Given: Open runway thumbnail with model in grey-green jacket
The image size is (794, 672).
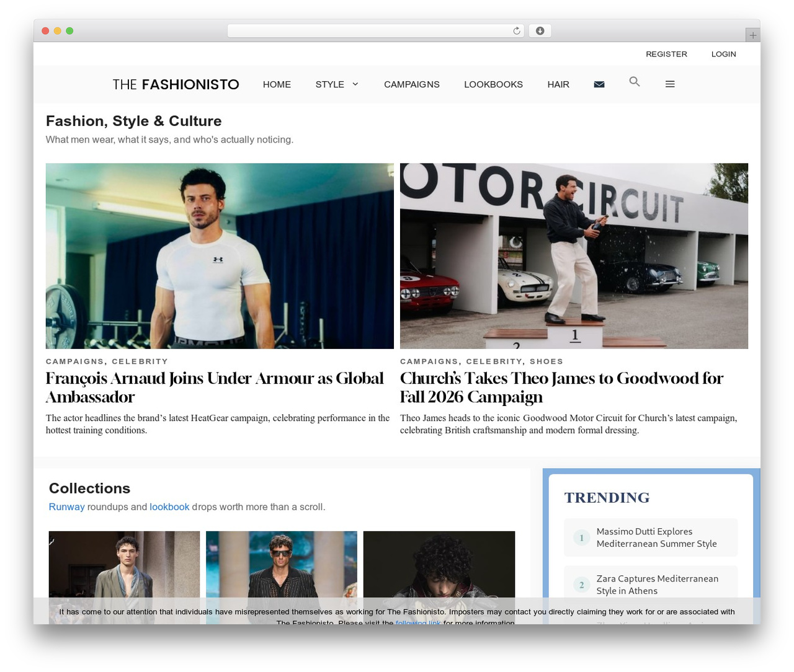Looking at the screenshot, I should coord(124,577).
